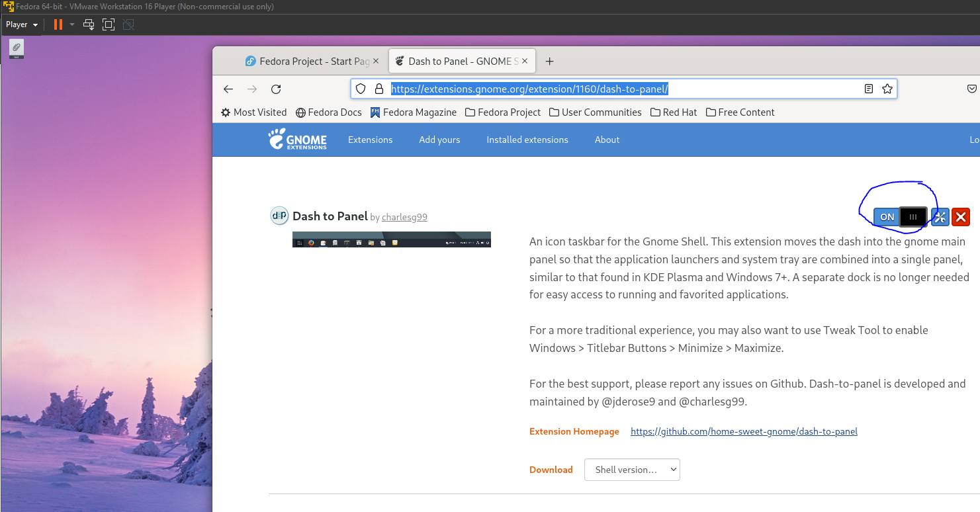The image size is (980, 512).
Task: Click author link charlesg99
Action: click(x=404, y=217)
